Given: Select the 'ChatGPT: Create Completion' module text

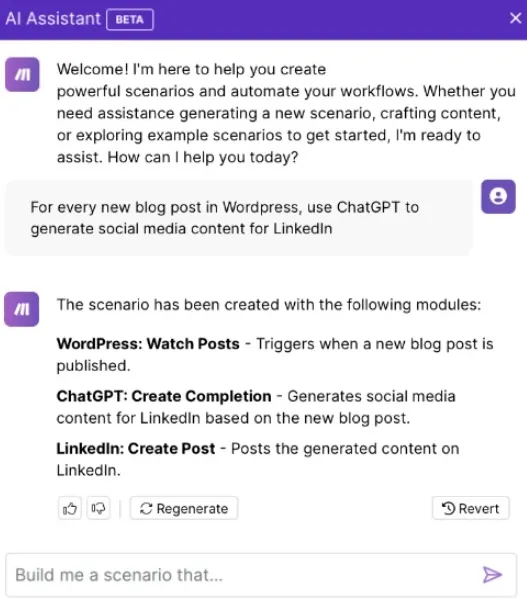Looking at the screenshot, I should 164,396.
